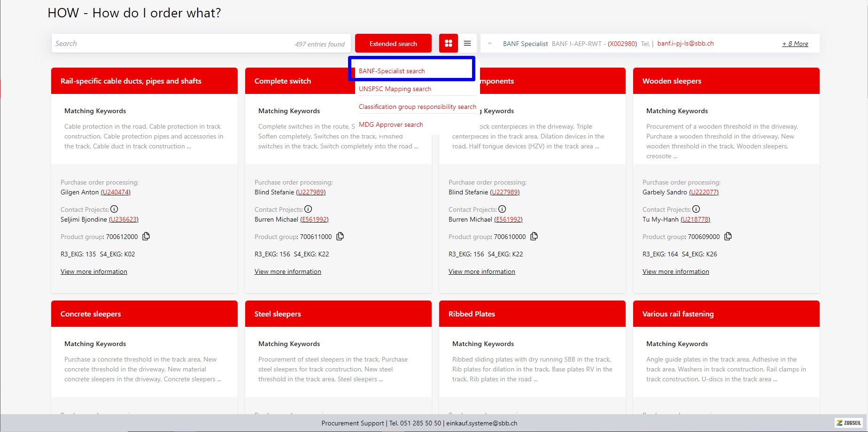Select BANF-Specialist search menu entry
Image resolution: width=868 pixels, height=432 pixels.
click(x=392, y=71)
